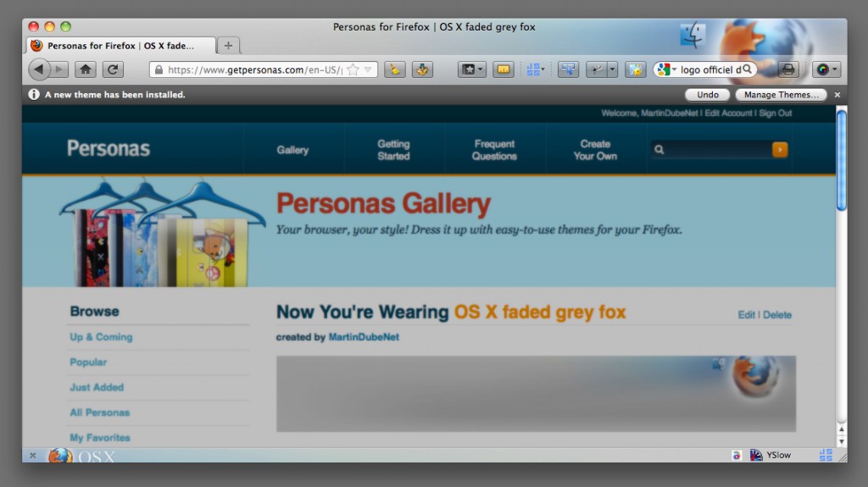
Task: Open the Getting Started menu item
Action: [x=393, y=150]
